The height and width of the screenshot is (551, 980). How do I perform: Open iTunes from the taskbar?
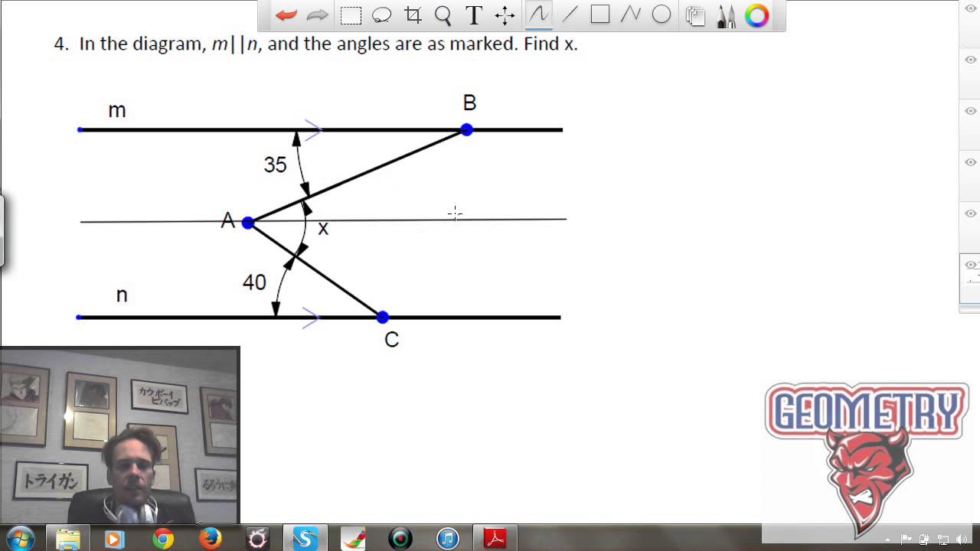(x=448, y=539)
